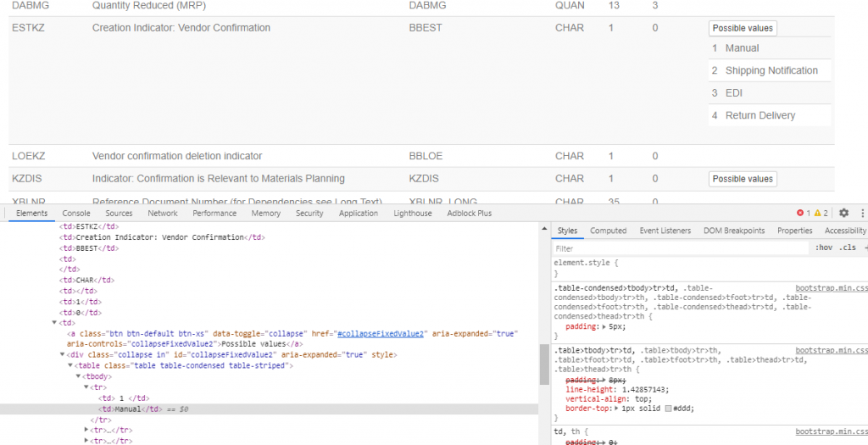This screenshot has width=868, height=445.
Task: Collapse the div collapseFixedValue2 node
Action: point(63,355)
